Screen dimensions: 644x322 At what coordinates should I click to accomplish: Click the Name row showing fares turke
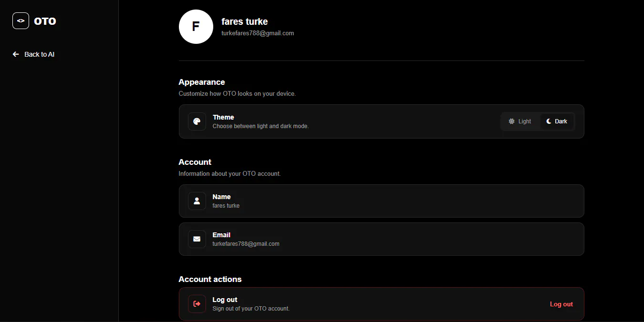click(381, 201)
